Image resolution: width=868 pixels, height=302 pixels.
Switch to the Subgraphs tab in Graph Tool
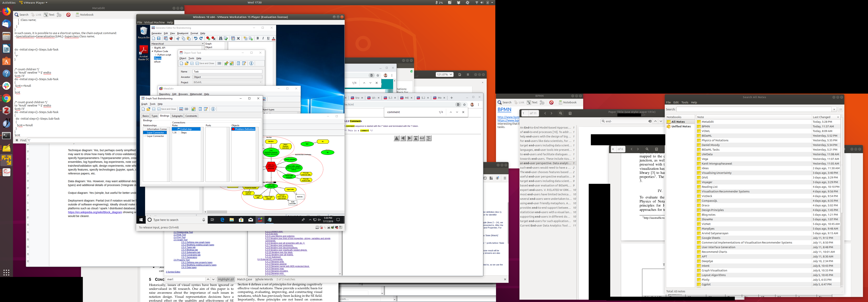pyautogui.click(x=177, y=116)
